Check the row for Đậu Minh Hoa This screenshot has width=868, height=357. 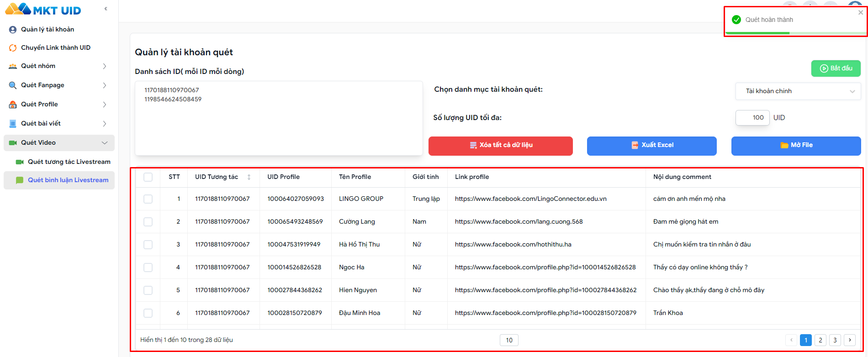click(x=148, y=313)
